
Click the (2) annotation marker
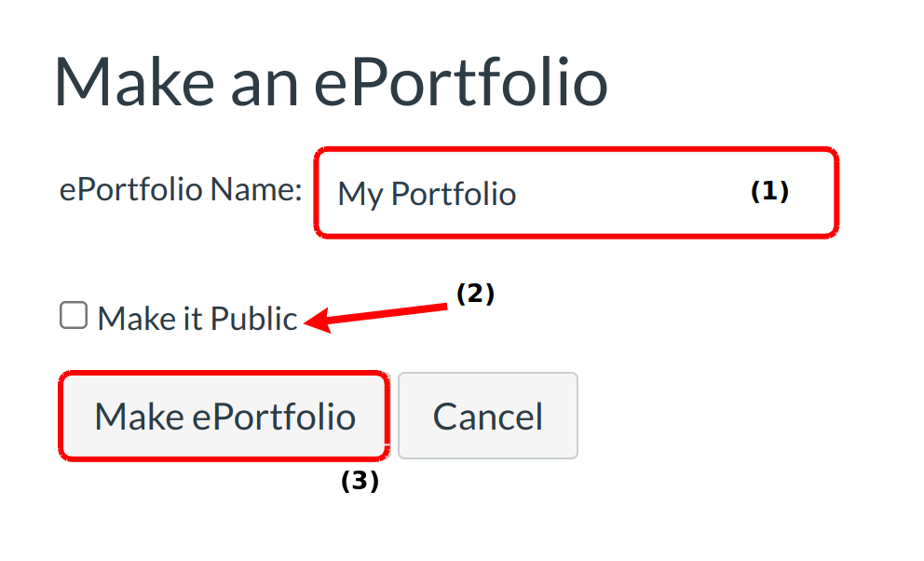(x=474, y=294)
